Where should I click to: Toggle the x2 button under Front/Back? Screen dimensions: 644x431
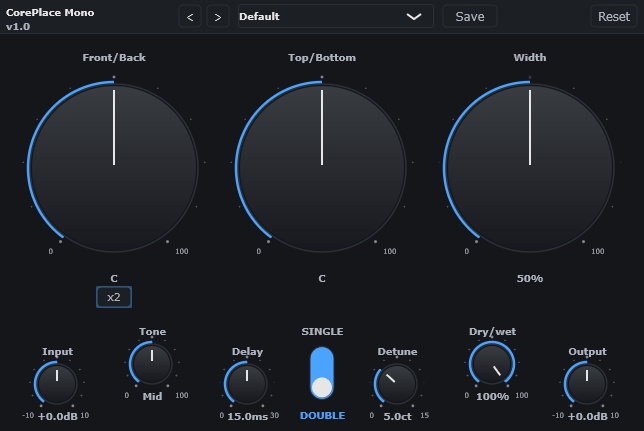click(114, 297)
